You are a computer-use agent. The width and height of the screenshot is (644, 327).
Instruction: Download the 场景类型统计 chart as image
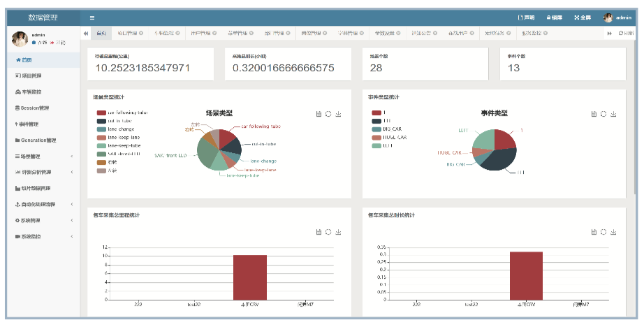pos(338,114)
